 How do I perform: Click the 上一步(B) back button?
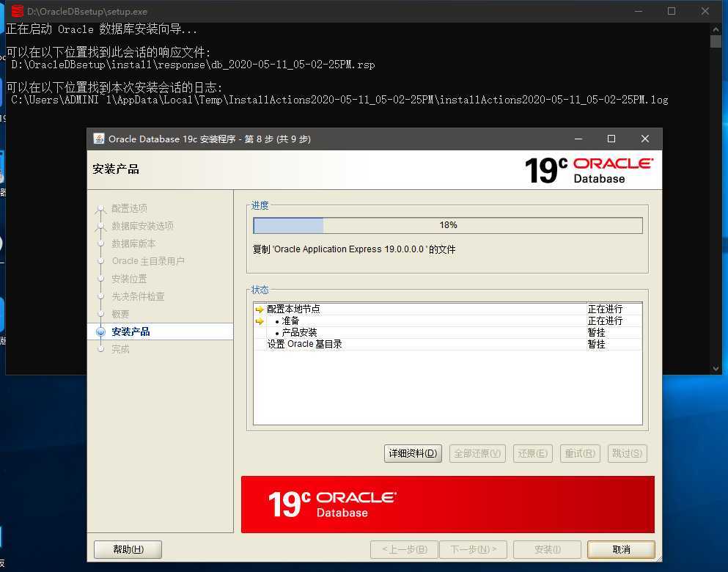[405, 549]
